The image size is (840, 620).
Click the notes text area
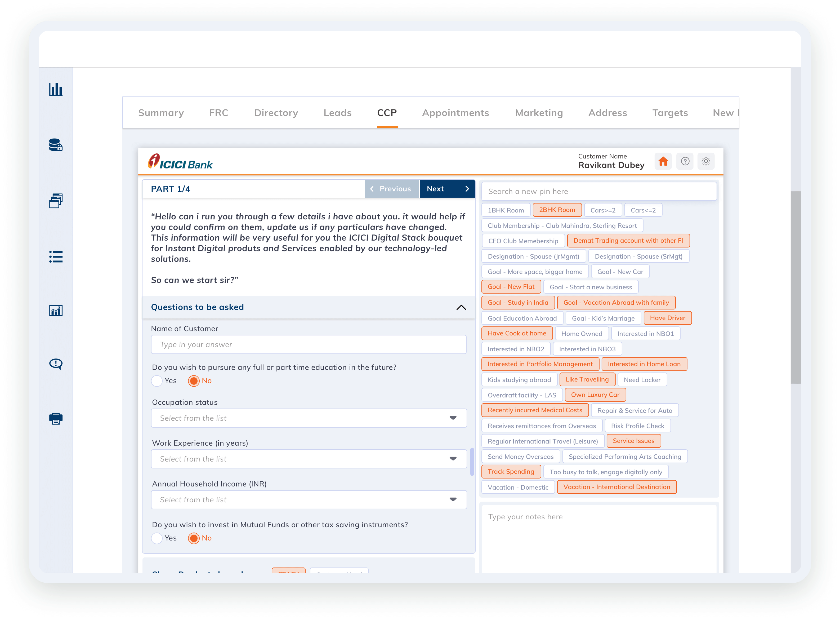[599, 539]
